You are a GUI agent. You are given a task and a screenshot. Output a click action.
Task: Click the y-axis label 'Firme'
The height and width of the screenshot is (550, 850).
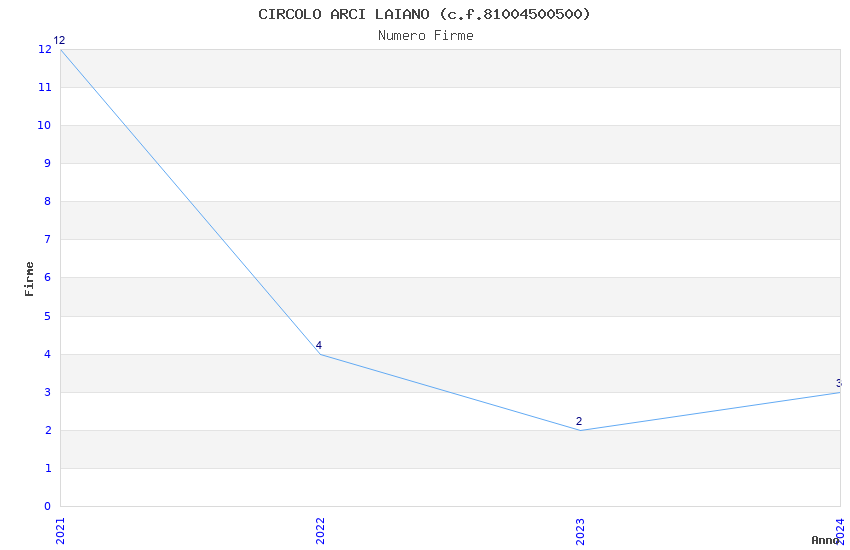pos(29,279)
